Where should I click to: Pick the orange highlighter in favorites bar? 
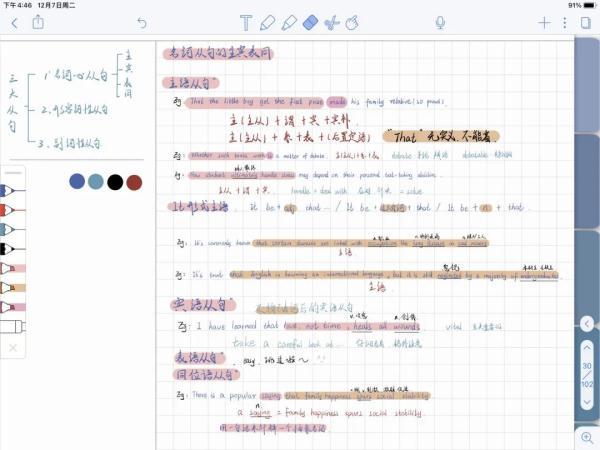pyautogui.click(x=12, y=288)
